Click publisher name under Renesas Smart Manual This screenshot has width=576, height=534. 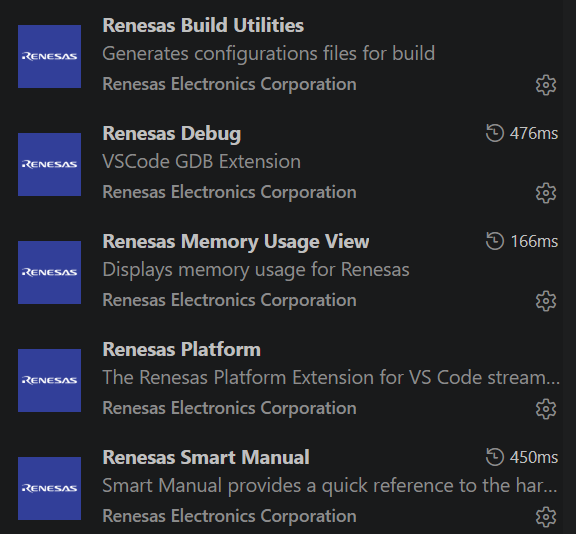[x=230, y=516]
